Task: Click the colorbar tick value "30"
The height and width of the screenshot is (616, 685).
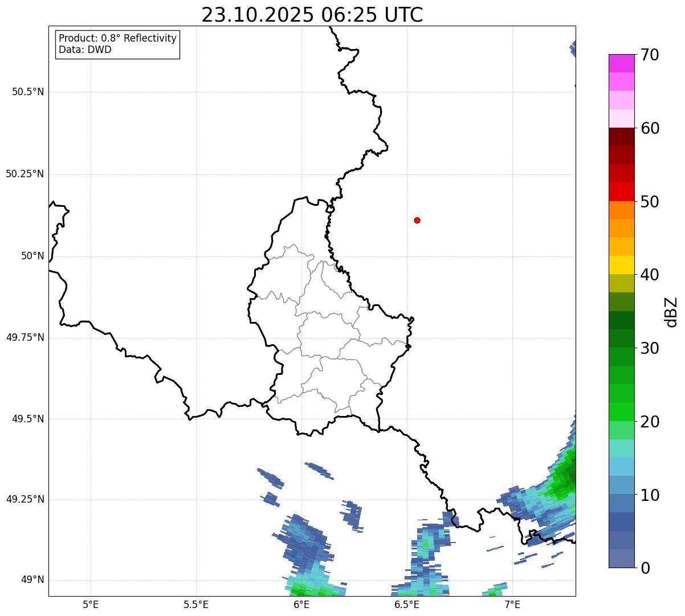Action: pos(650,348)
